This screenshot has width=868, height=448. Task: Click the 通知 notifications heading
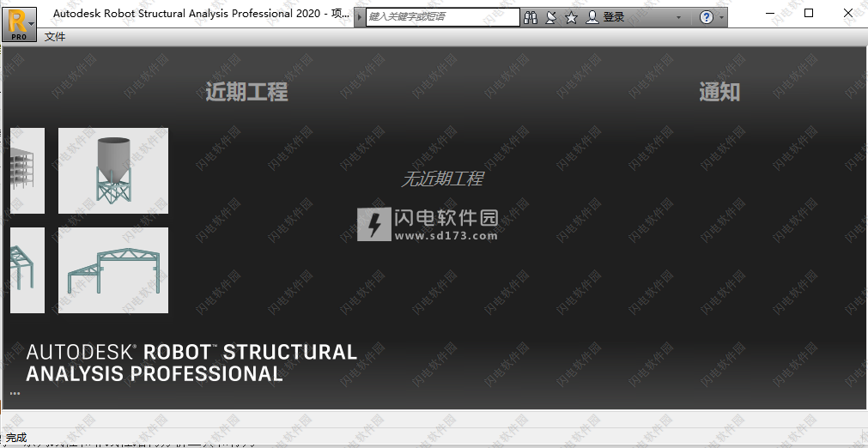click(x=719, y=93)
